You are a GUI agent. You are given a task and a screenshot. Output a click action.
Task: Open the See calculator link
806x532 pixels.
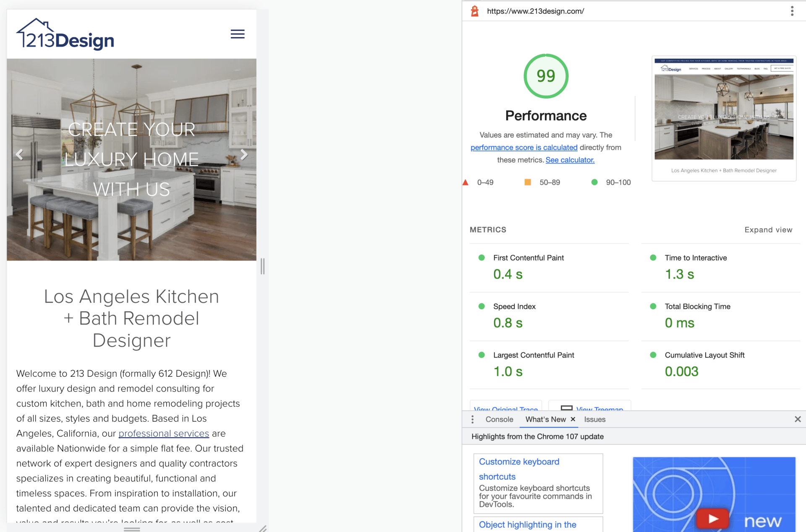[570, 160]
